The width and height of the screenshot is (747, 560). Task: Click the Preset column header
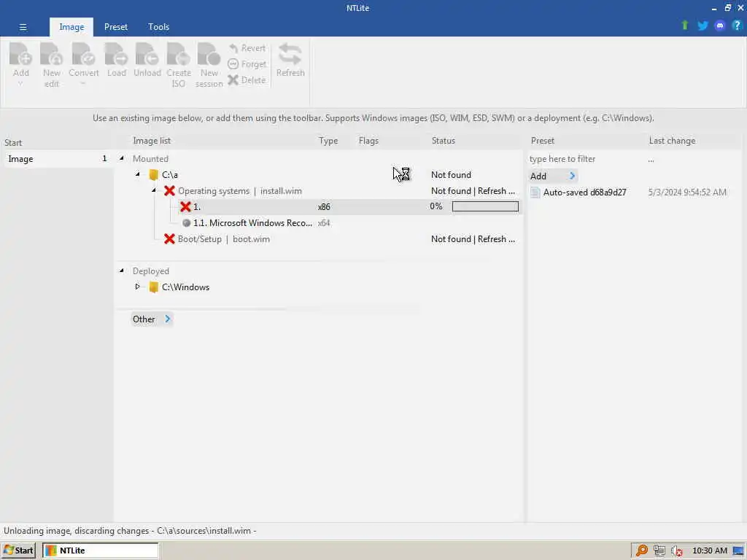(x=542, y=141)
